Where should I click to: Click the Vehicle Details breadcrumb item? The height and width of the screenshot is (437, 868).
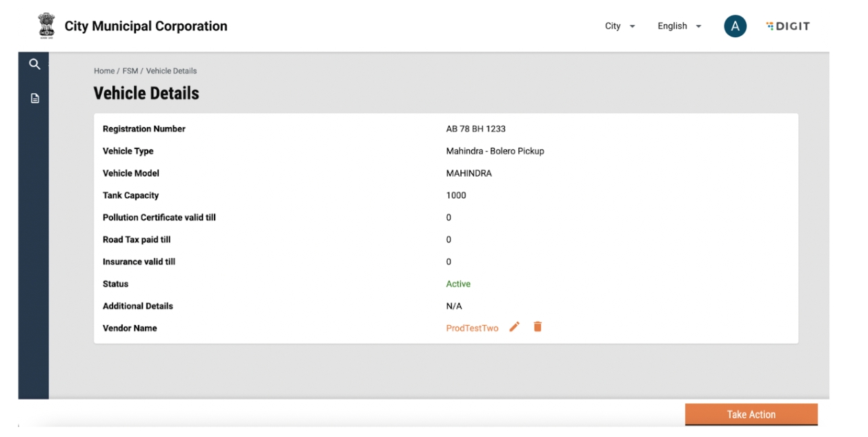[171, 71]
